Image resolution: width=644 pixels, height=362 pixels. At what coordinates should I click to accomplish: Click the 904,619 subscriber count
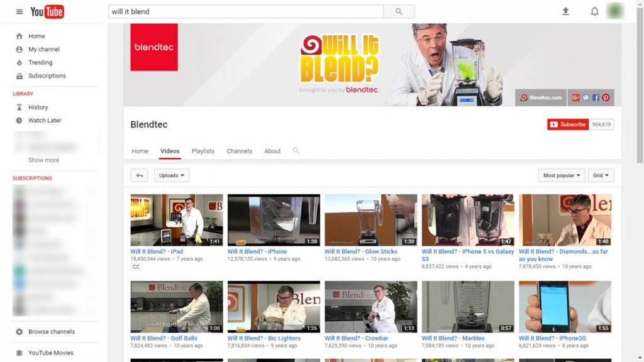601,124
